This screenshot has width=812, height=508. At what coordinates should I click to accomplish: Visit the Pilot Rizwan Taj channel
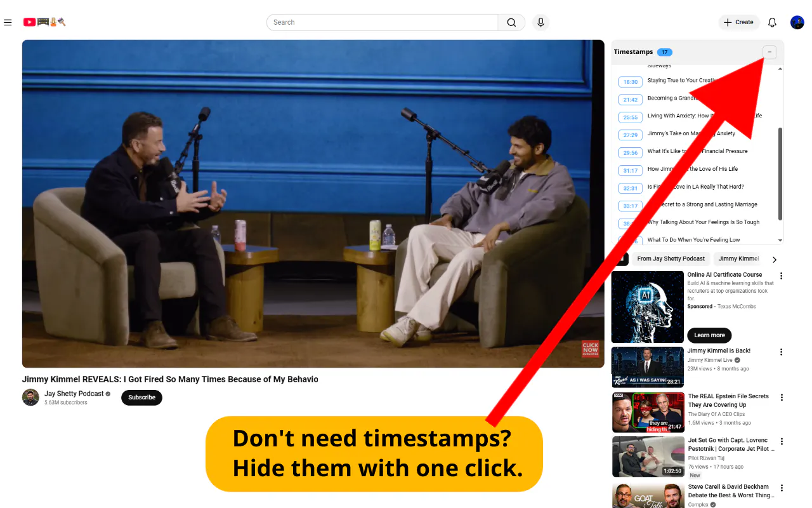707,458
